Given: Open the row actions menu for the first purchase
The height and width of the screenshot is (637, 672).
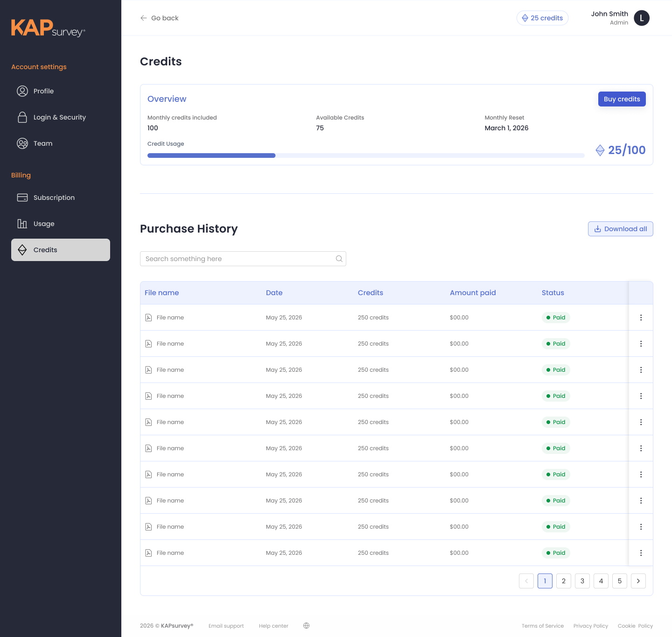Looking at the screenshot, I should 641,318.
